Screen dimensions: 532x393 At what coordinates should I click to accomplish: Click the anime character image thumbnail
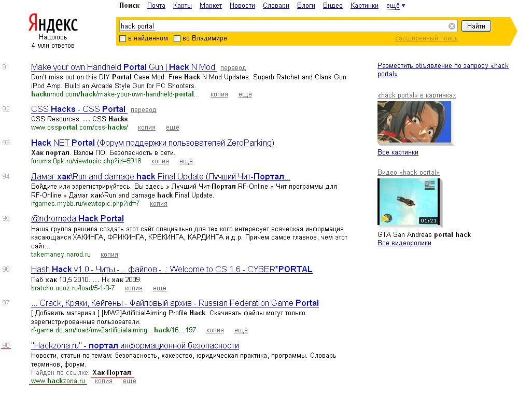[x=414, y=122]
